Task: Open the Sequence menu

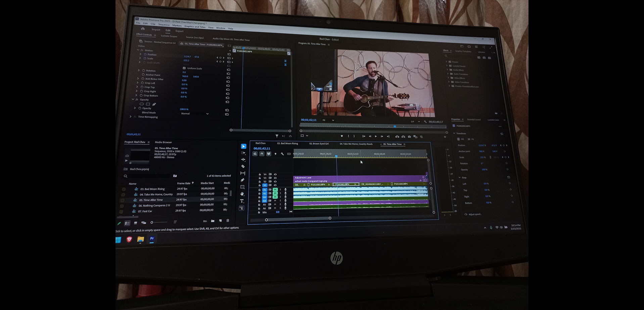Action: (164, 25)
